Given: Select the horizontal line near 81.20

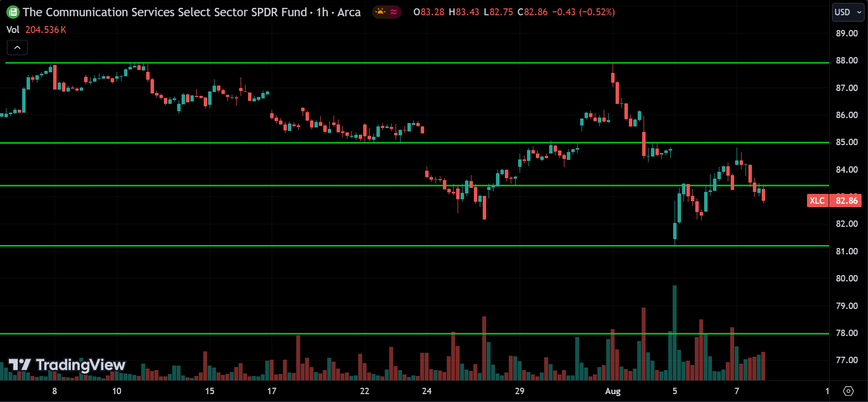Looking at the screenshot, I should tap(413, 246).
